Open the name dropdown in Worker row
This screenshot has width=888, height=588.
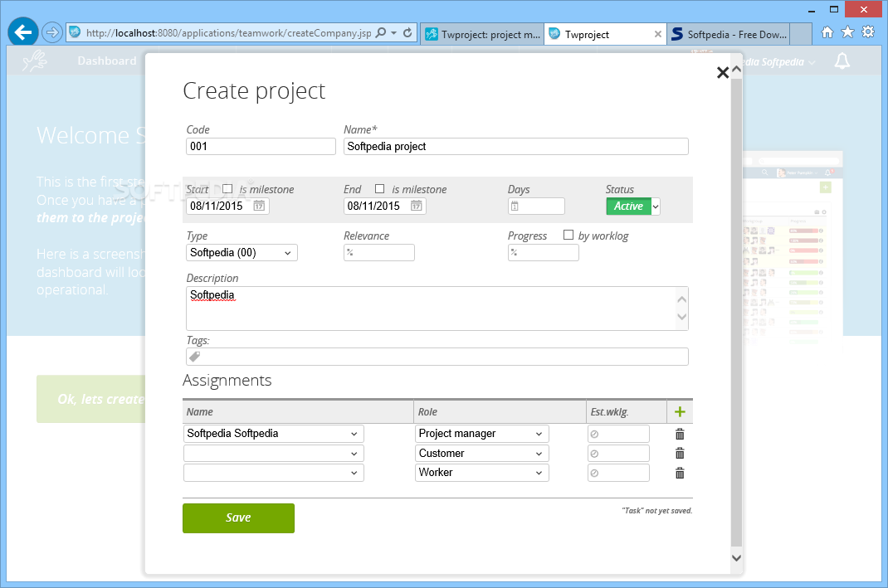coord(274,473)
